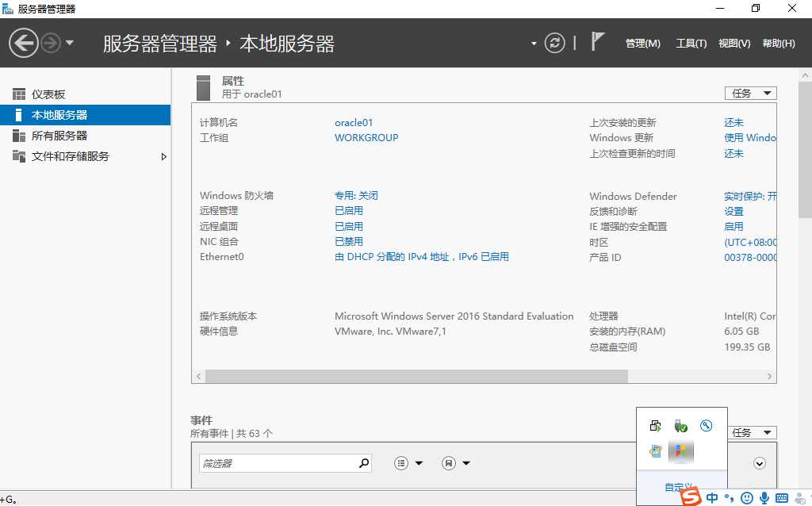Click the properties horizontal scrollbar thumb

pos(416,376)
